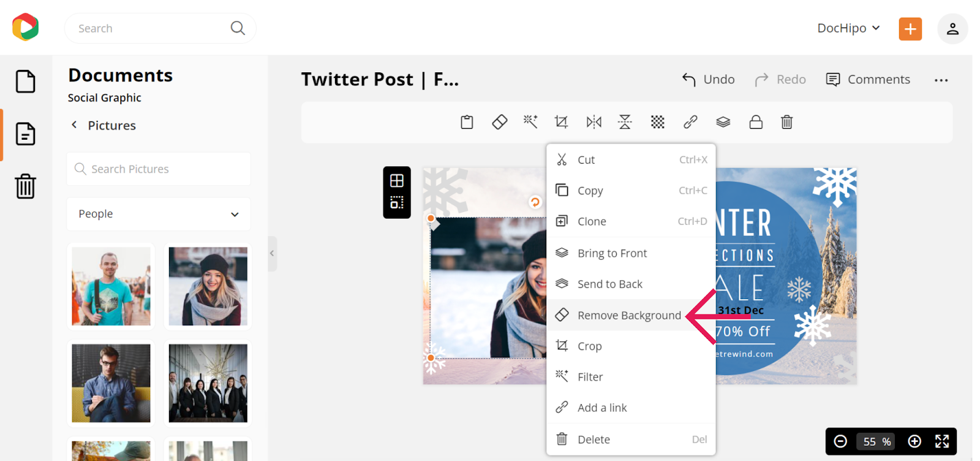980x461 pixels.
Task: Go back from Pictures panel
Action: click(x=74, y=125)
